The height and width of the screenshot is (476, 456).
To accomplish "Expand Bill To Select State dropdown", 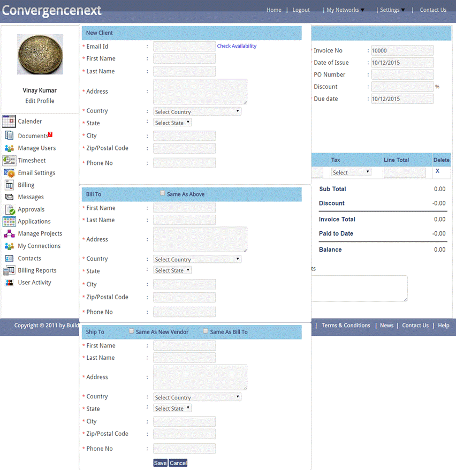I will coord(172,270).
